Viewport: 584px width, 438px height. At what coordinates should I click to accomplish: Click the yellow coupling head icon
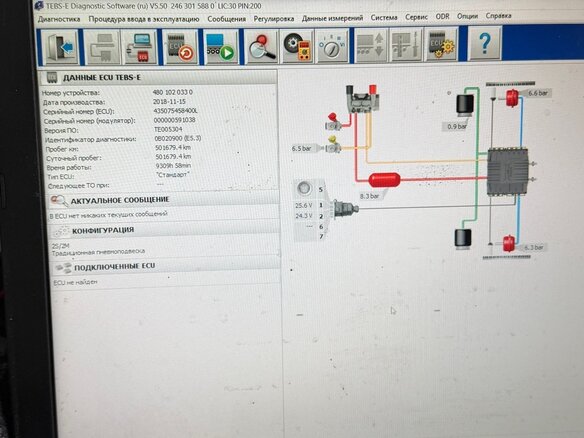[x=333, y=145]
